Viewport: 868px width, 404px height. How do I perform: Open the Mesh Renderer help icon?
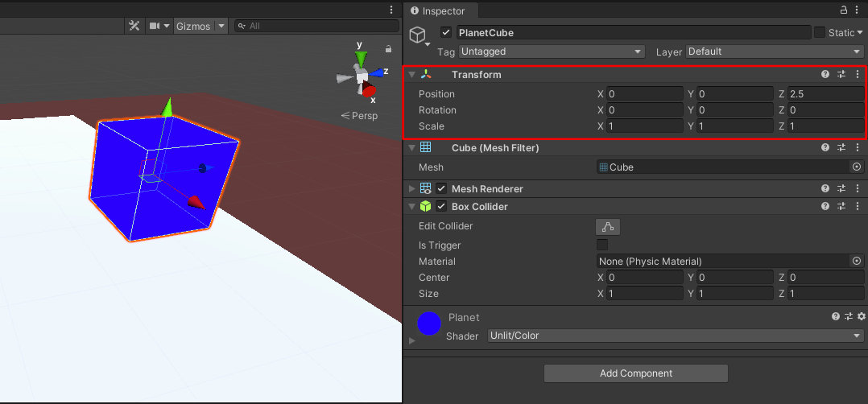click(825, 188)
